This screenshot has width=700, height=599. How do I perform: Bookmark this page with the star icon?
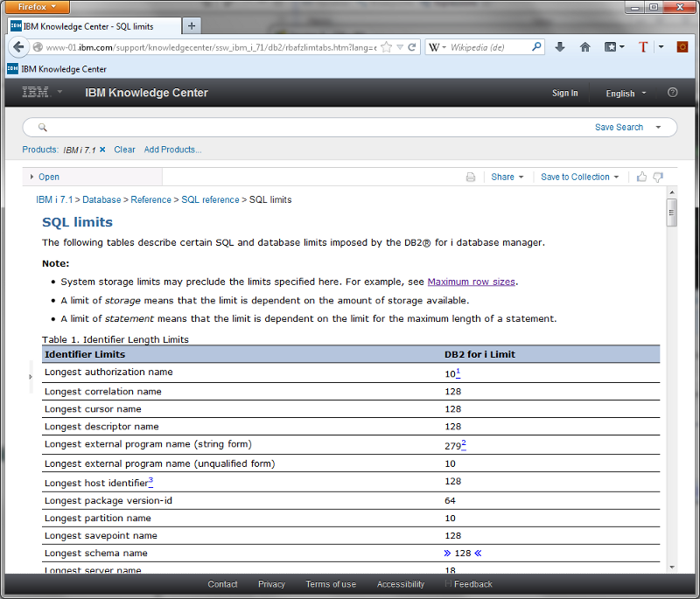[386, 47]
